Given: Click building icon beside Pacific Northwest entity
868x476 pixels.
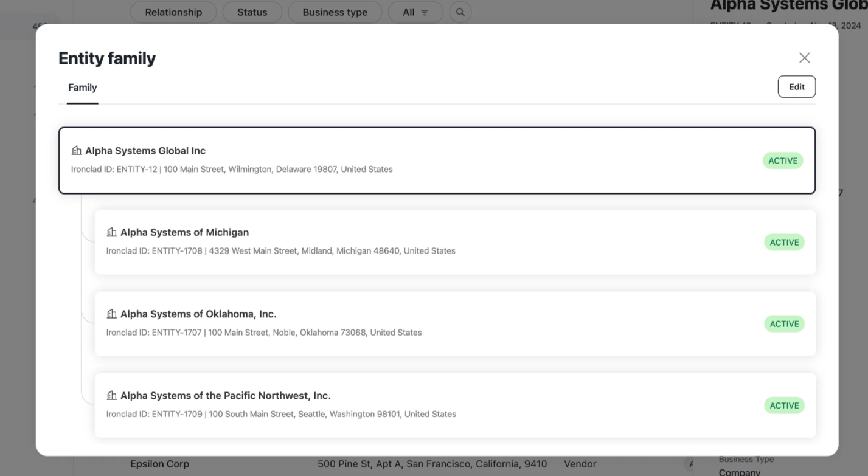Looking at the screenshot, I should pyautogui.click(x=112, y=396).
